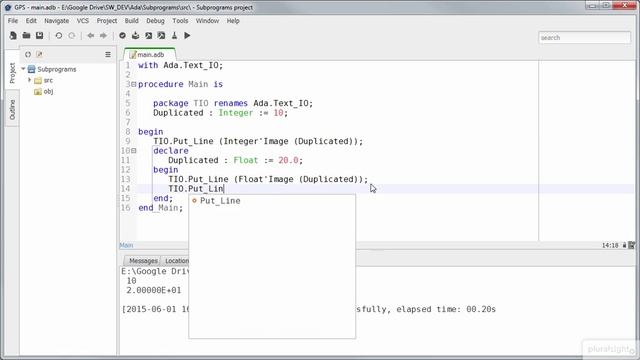Screen dimensions: 640x360
Task: Build all with the third build toolbar icon
Action: click(x=149, y=36)
